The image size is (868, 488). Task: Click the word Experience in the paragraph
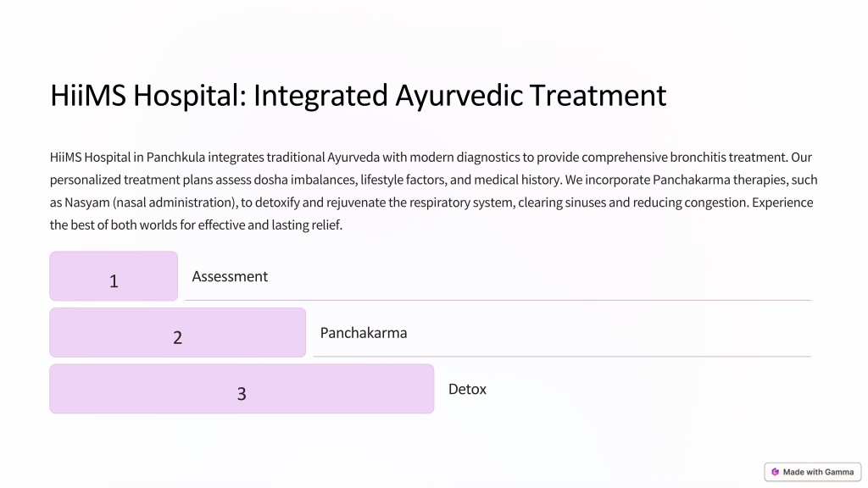[x=782, y=202]
